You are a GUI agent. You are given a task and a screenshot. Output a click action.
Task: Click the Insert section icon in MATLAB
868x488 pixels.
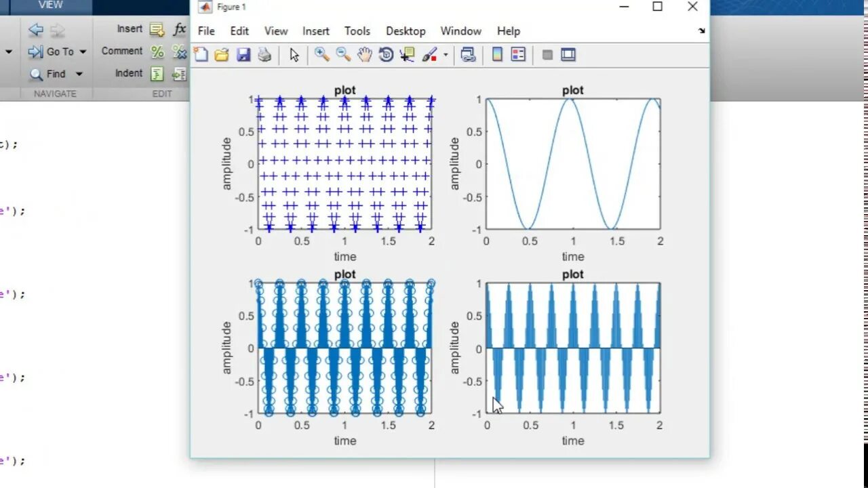(x=157, y=29)
